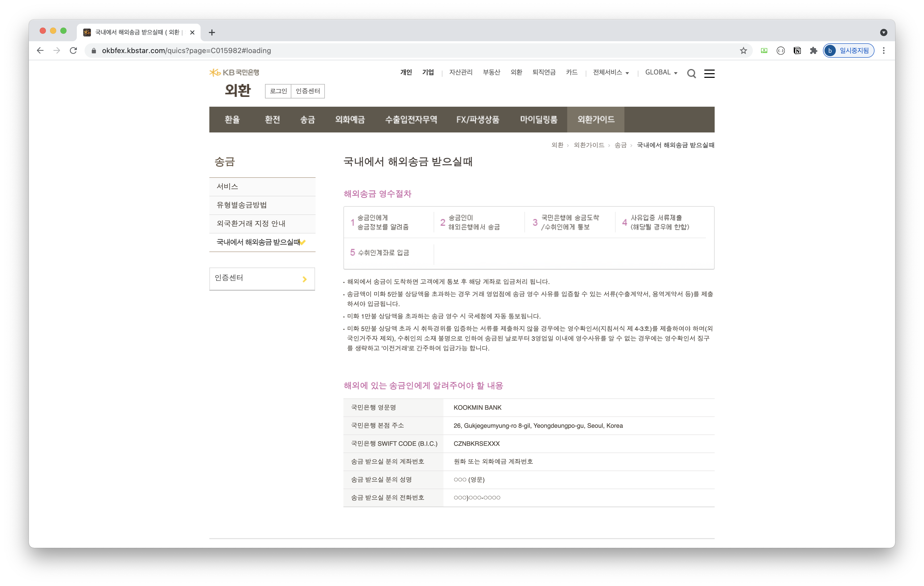
Task: Open Chrome three-dot menu
Action: pyautogui.click(x=883, y=51)
